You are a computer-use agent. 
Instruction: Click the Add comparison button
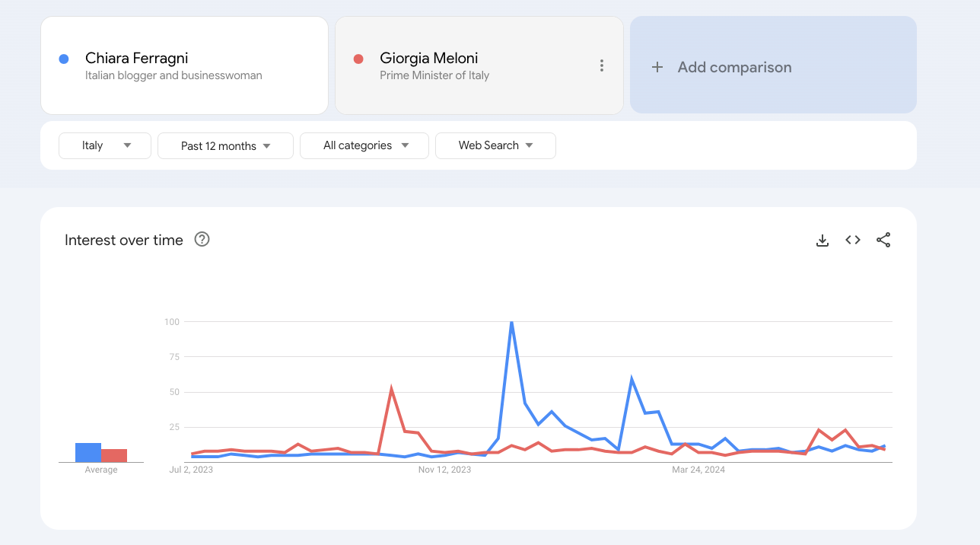tap(773, 65)
